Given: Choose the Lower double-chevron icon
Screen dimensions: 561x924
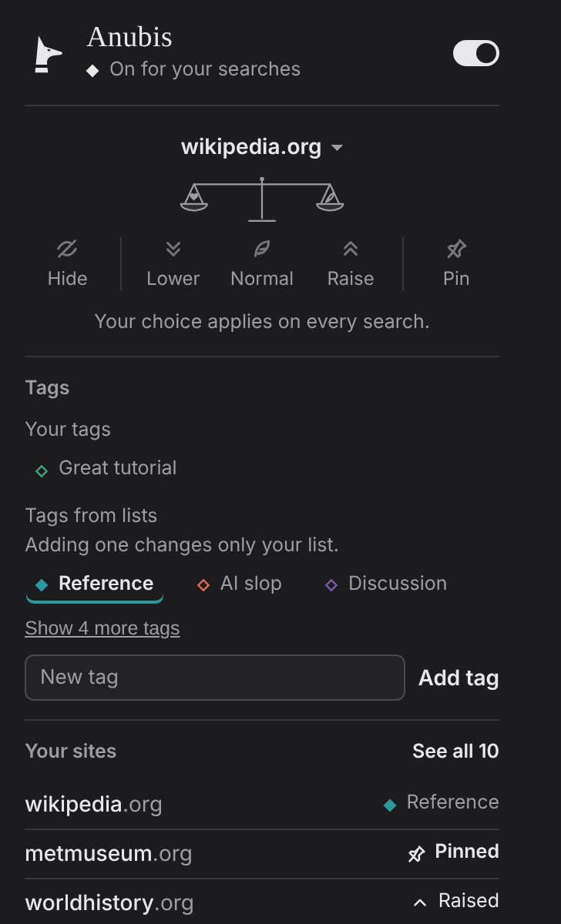Looking at the screenshot, I should point(173,249).
